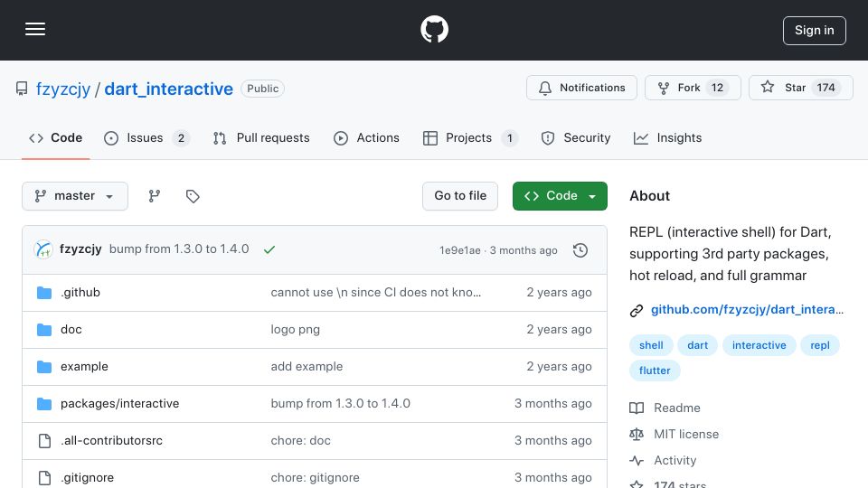Open the Pull requests tab

coord(261,137)
